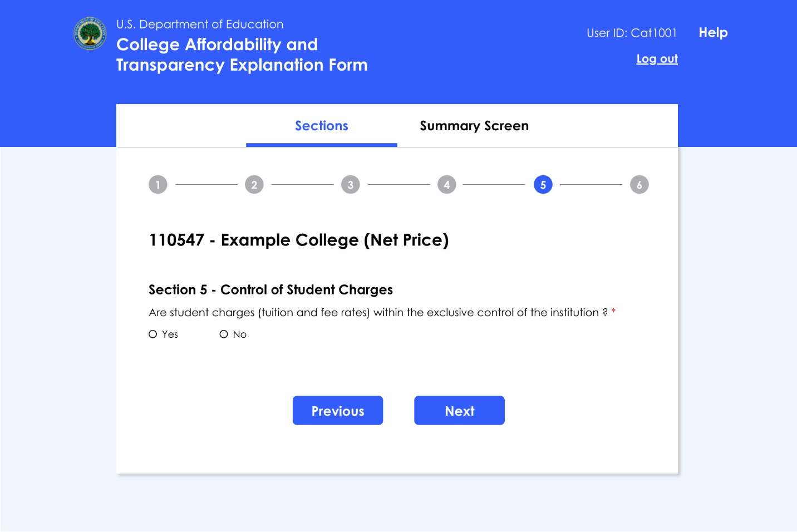Click the Example College (Net Price) heading
Viewport: 797px width, 532px height.
click(x=298, y=240)
